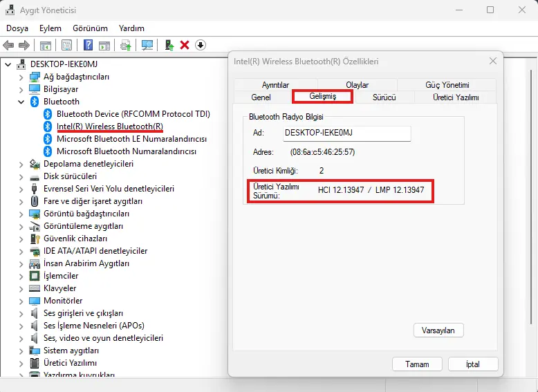The image size is (538, 392).
Task: Select Bluetooth Device (RFCOMM Protocol TDI)
Action: (133, 114)
